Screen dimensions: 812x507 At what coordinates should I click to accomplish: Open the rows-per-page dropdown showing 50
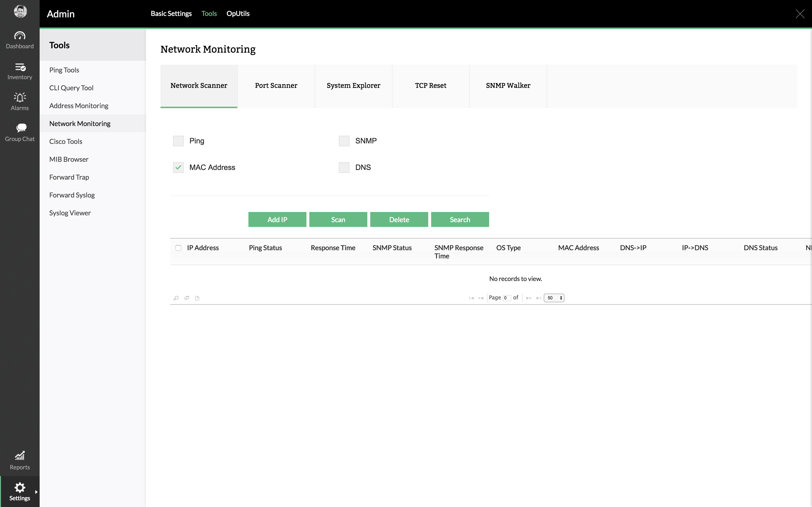[x=554, y=298]
